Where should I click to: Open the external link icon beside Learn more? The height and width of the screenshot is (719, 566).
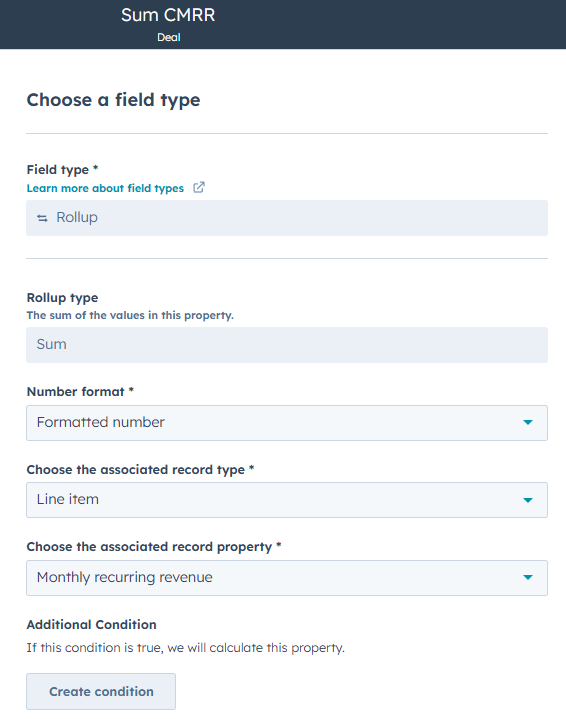click(199, 188)
